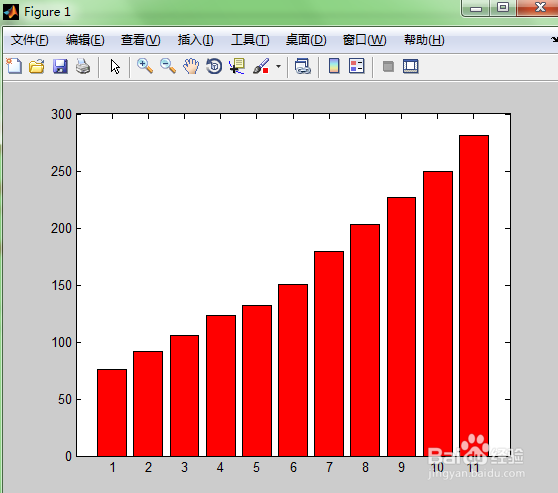Open the 编辑(E) menu
This screenshot has height=493, width=558.
point(85,40)
